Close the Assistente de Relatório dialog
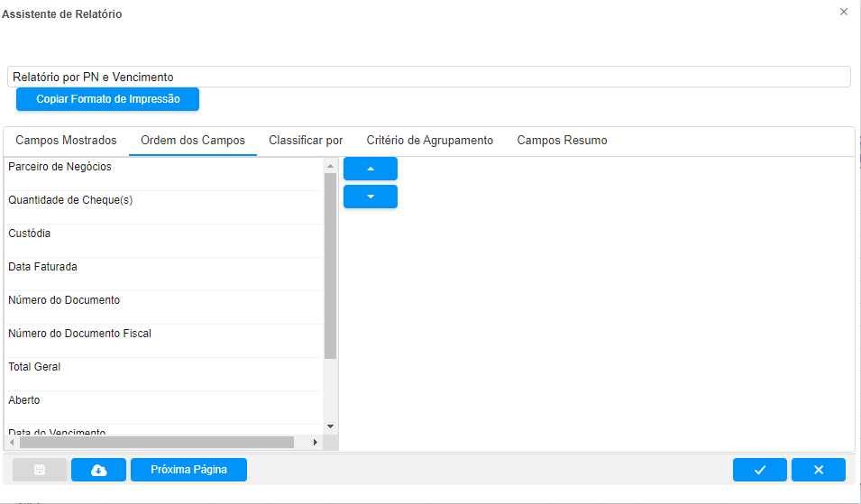The width and height of the screenshot is (861, 504). click(x=843, y=12)
